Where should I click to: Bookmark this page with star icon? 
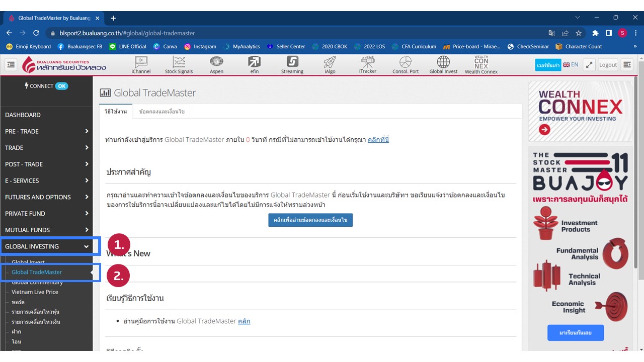point(579,33)
